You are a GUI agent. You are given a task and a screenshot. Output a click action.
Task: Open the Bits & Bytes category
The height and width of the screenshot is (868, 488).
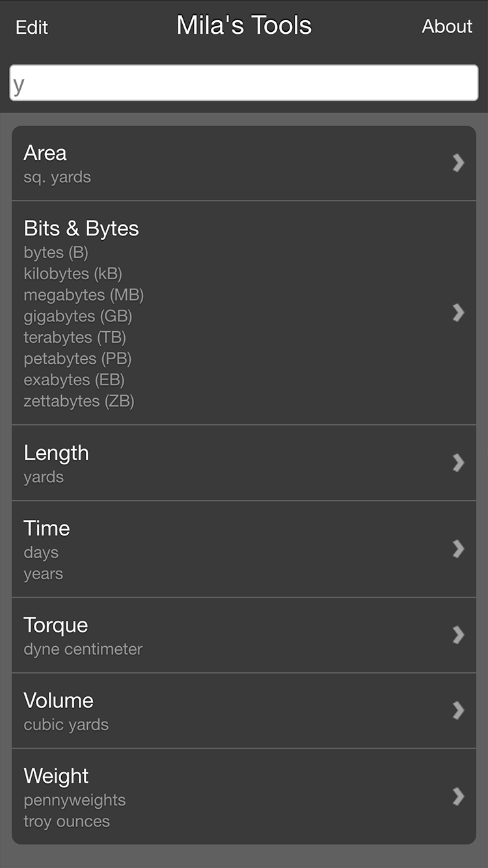[81, 228]
